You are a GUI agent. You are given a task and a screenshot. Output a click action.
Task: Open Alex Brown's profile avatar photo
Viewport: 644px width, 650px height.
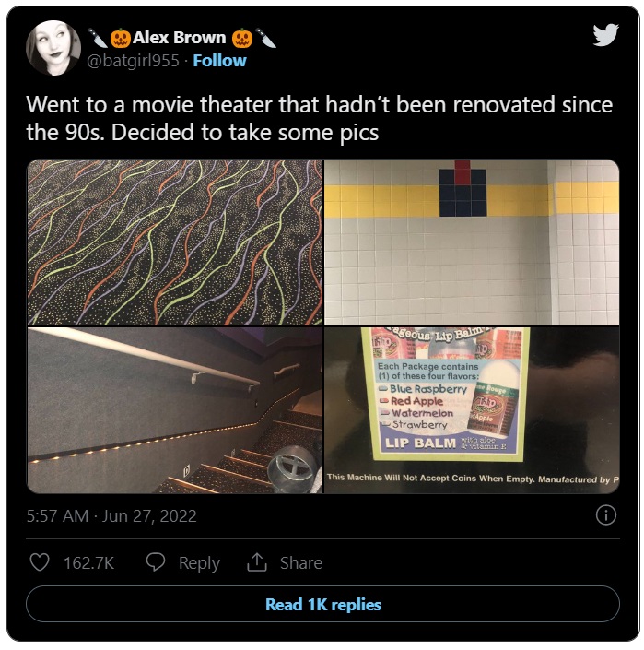[x=53, y=48]
